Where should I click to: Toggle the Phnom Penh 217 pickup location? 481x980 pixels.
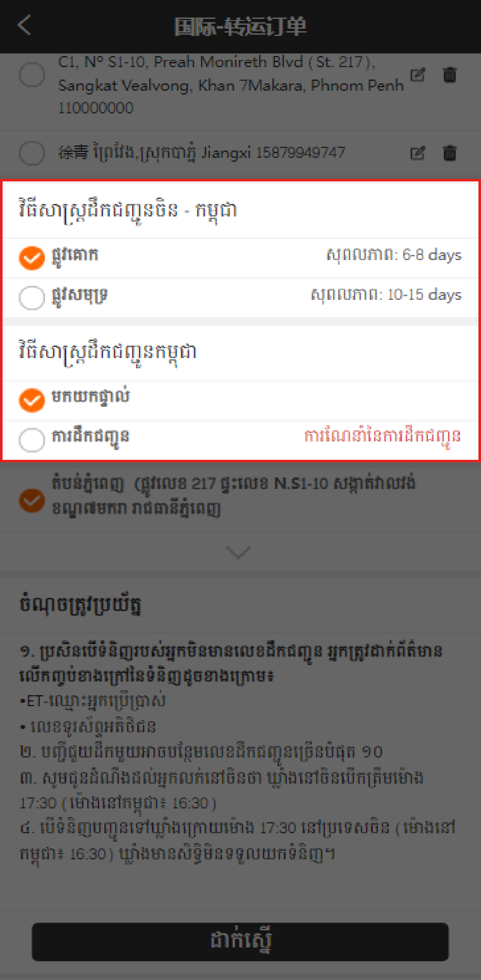(32, 500)
